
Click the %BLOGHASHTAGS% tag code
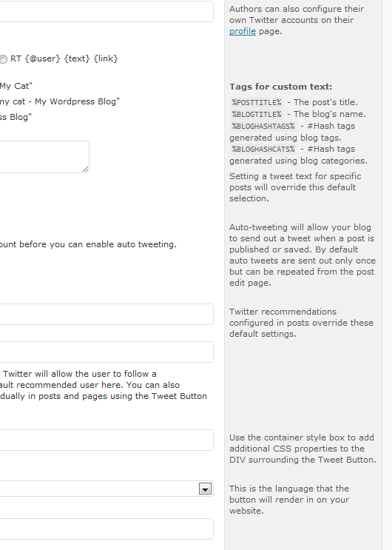[263, 126]
